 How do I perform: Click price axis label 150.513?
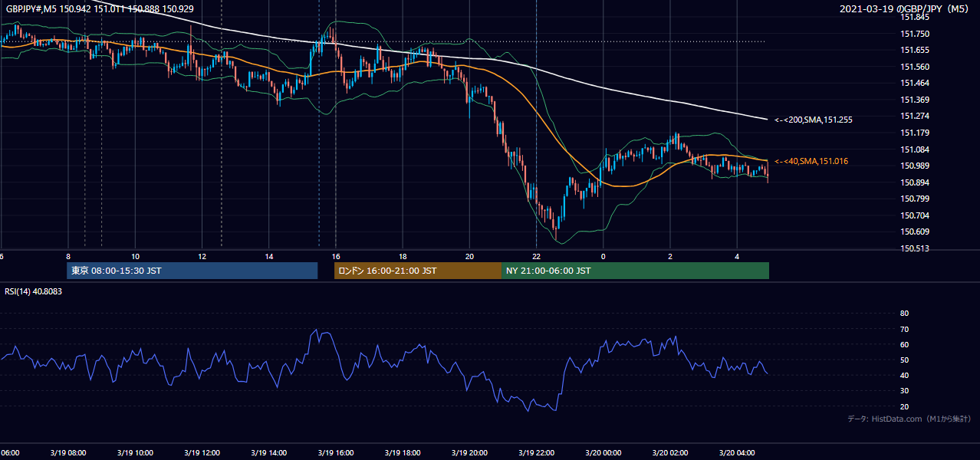tap(915, 248)
